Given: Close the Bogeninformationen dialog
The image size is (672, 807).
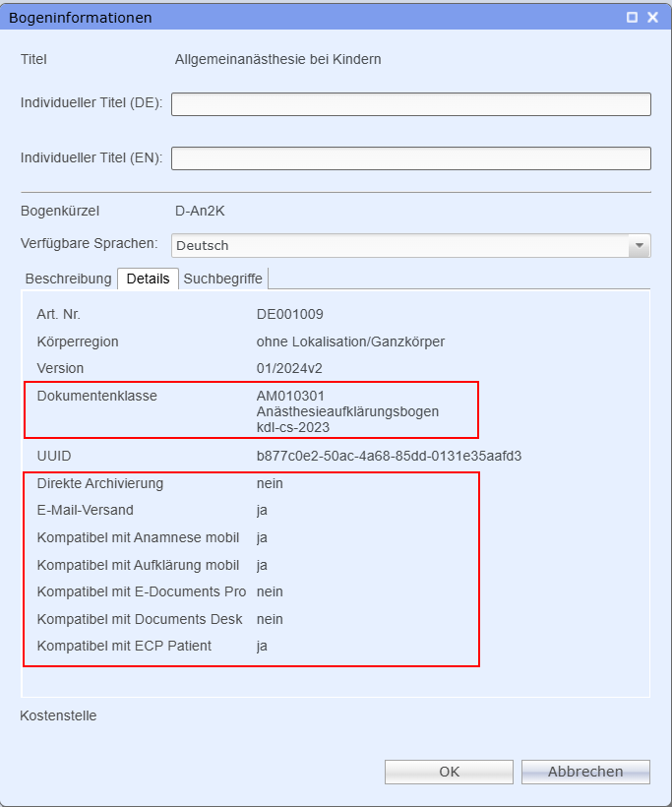Looking at the screenshot, I should (x=652, y=18).
